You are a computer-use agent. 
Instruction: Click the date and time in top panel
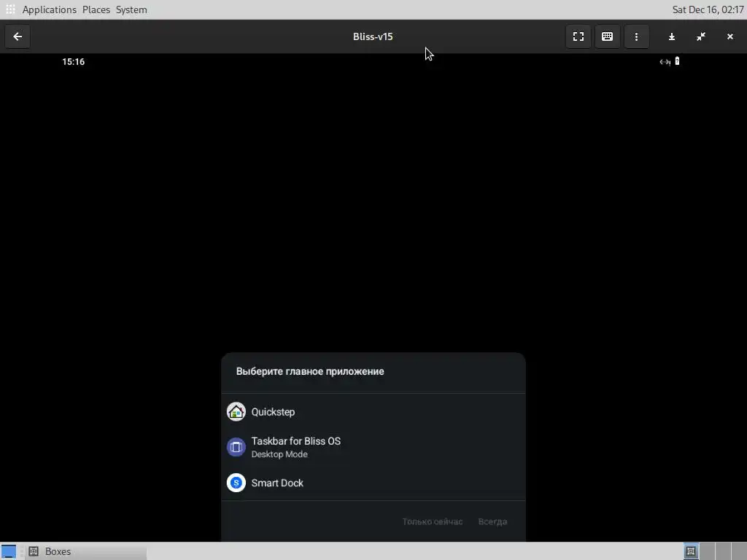click(x=708, y=9)
